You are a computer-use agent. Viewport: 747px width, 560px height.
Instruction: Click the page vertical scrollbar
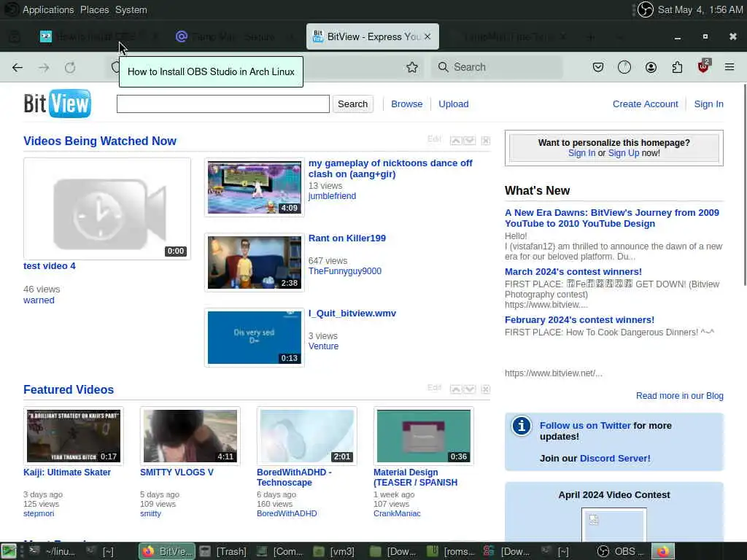click(745, 184)
